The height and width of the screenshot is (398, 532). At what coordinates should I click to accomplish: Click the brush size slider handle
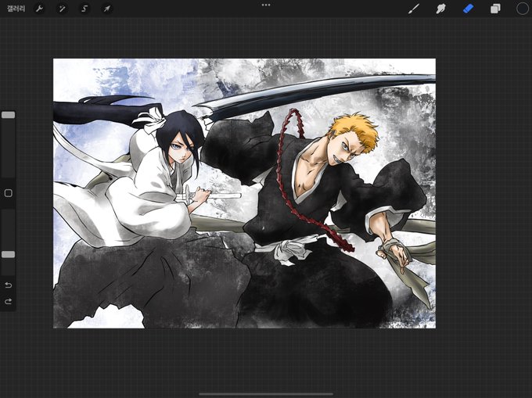pos(8,115)
